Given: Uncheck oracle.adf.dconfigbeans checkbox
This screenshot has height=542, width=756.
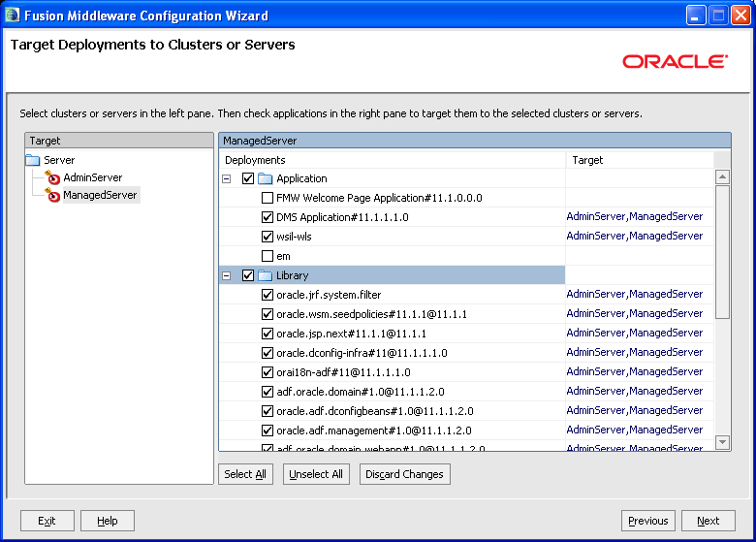Looking at the screenshot, I should (268, 411).
